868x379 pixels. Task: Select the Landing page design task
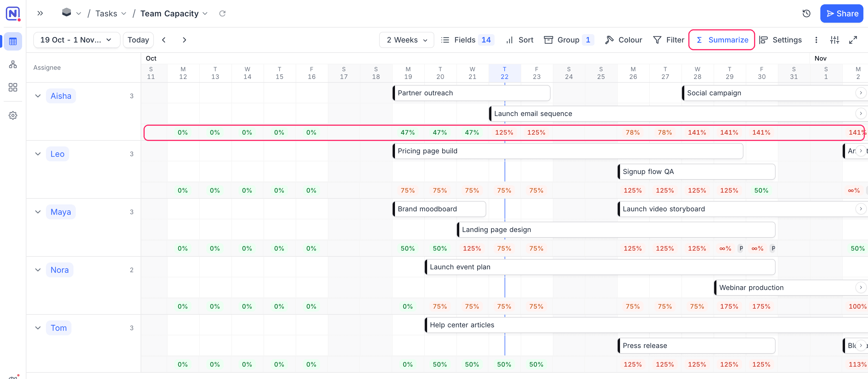click(616, 229)
